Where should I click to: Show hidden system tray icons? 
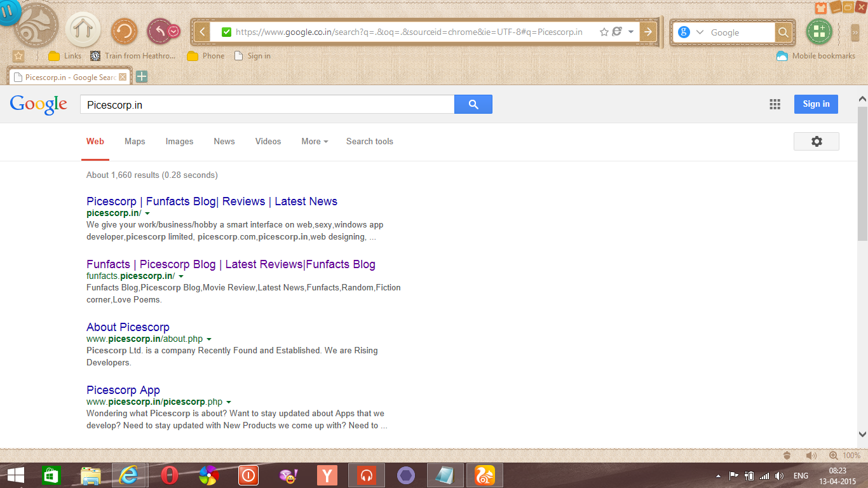coord(718,475)
